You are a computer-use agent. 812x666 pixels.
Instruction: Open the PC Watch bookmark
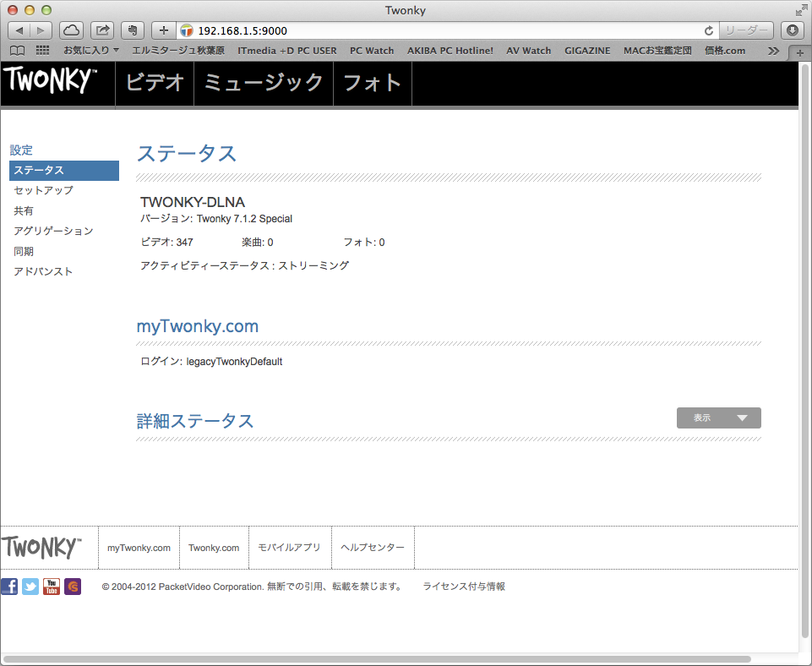pyautogui.click(x=372, y=51)
